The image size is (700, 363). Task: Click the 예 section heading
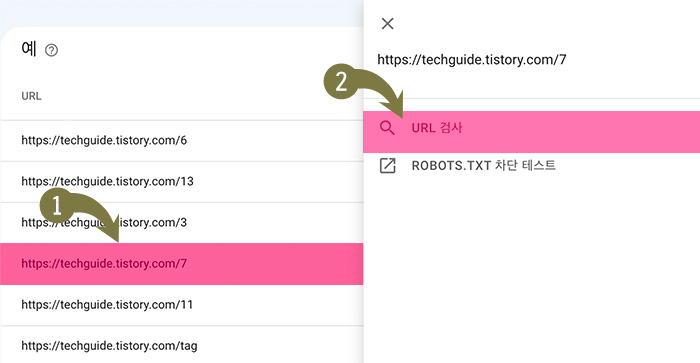[29, 49]
